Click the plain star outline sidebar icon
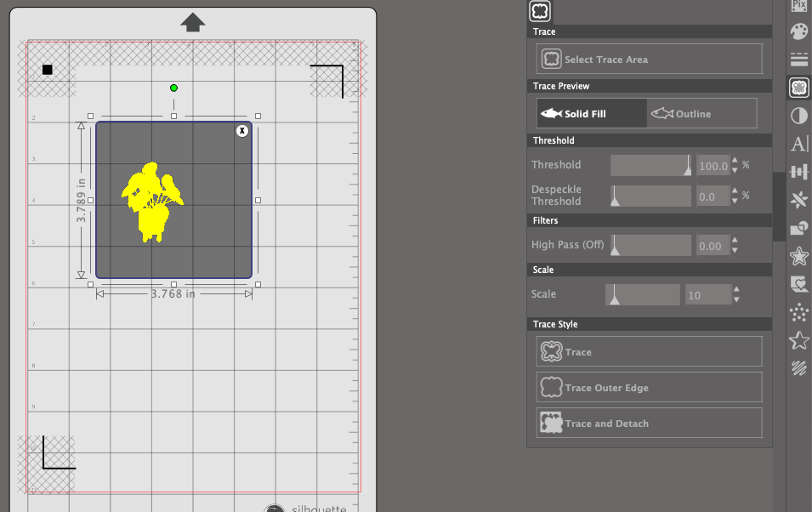The width and height of the screenshot is (812, 512). pyautogui.click(x=799, y=340)
